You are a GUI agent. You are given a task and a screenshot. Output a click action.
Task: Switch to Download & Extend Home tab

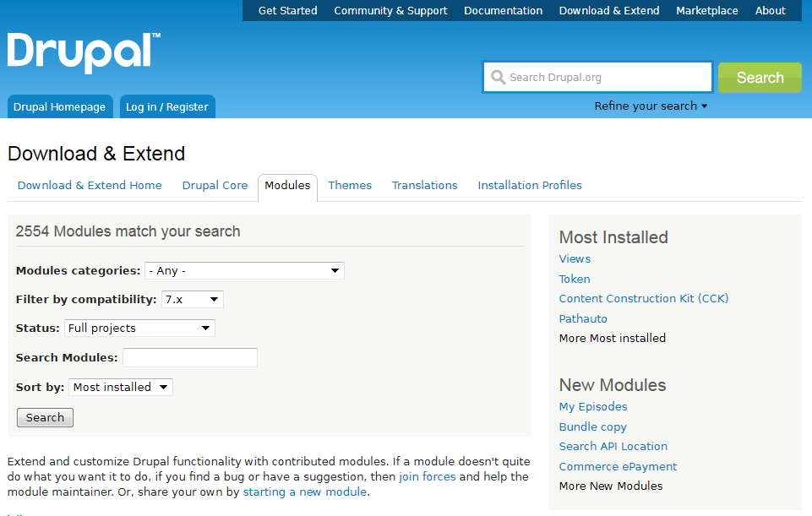[x=90, y=185]
